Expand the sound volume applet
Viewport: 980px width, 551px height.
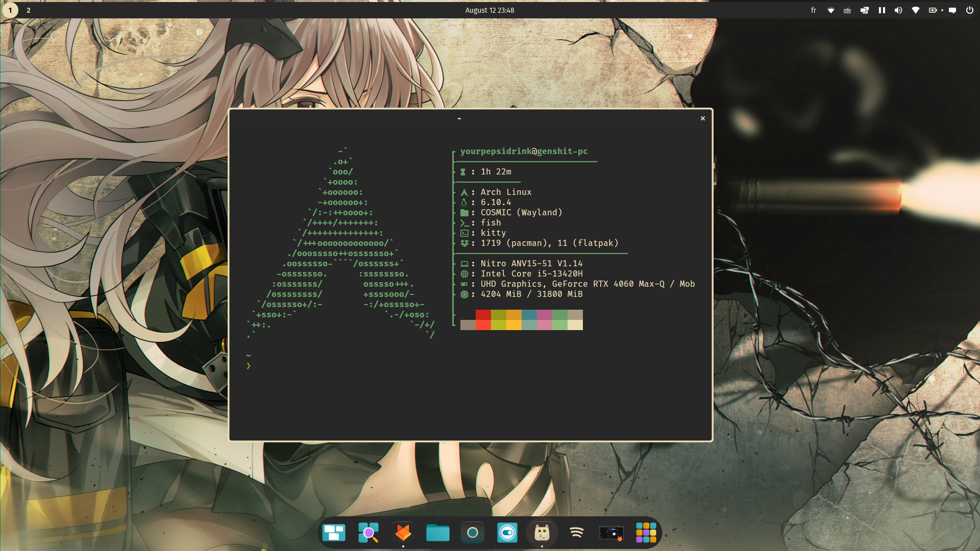898,10
